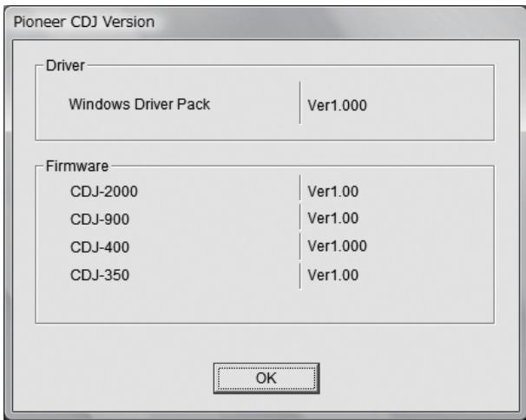The width and height of the screenshot is (526, 420).
Task: Click Ver1.000 next to CDJ-400
Action: [337, 246]
